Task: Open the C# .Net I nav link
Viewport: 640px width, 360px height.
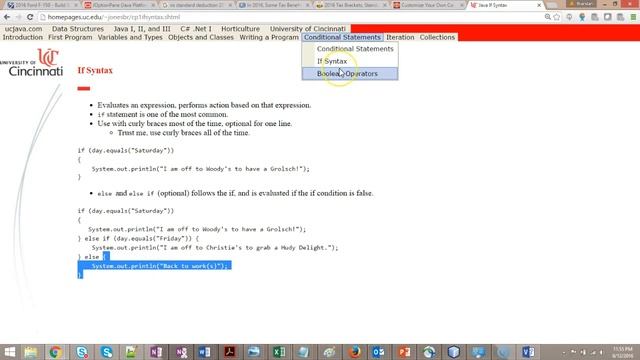Action: point(196,29)
